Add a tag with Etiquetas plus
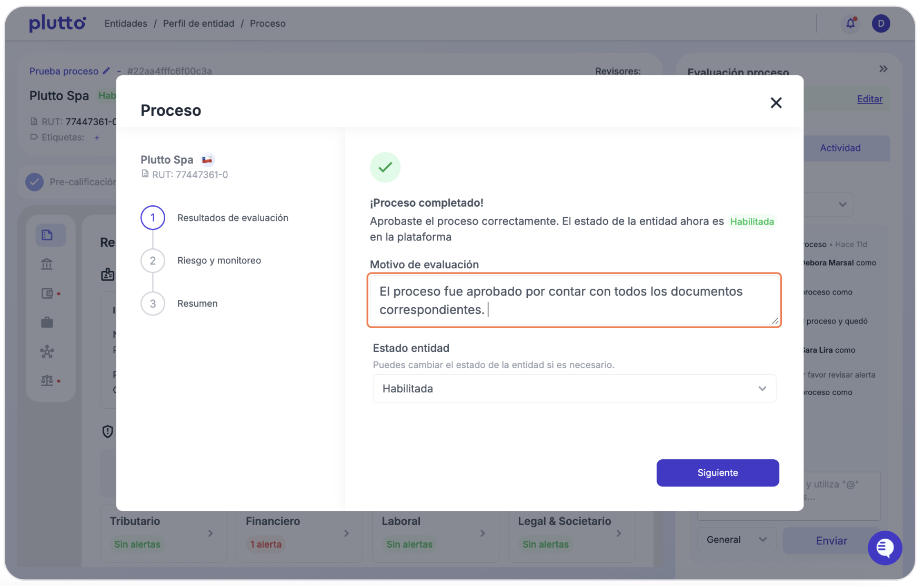The width and height of the screenshot is (924, 586). coord(97,138)
